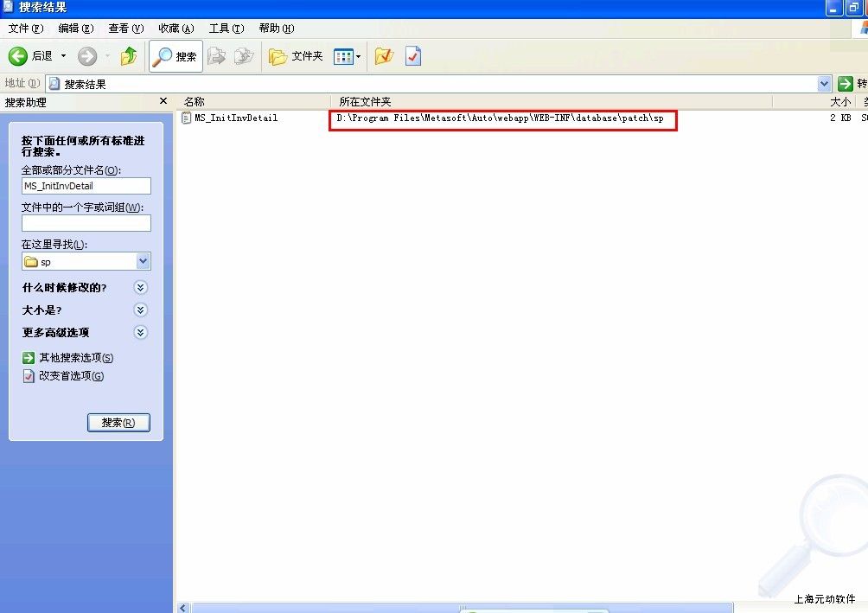
Task: Close the Search Assistant (搜索助理) pane
Action: click(163, 102)
